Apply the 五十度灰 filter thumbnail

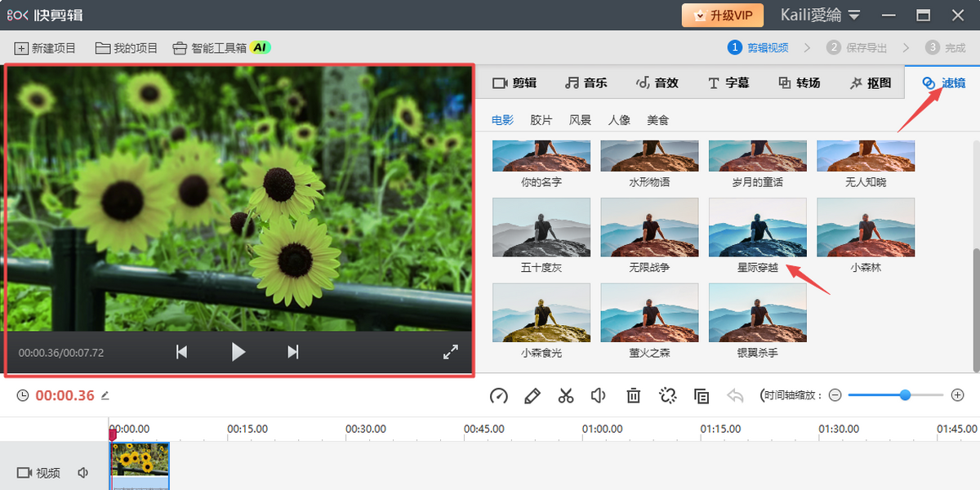[541, 227]
